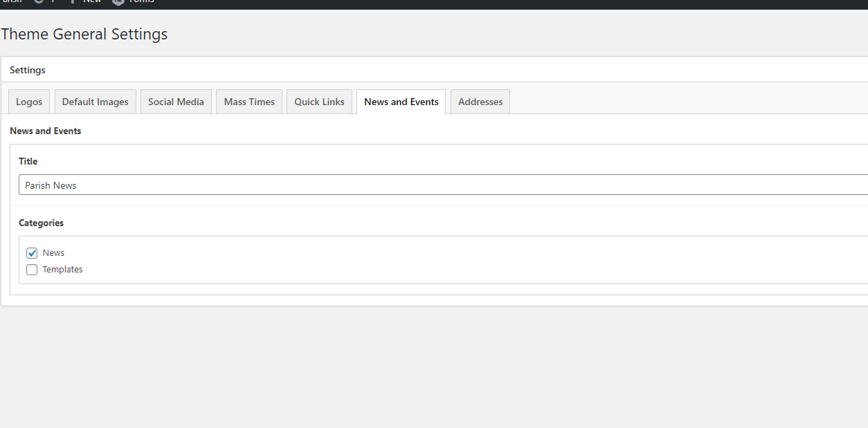This screenshot has width=868, height=428.
Task: Click the Categories field label
Action: point(41,223)
